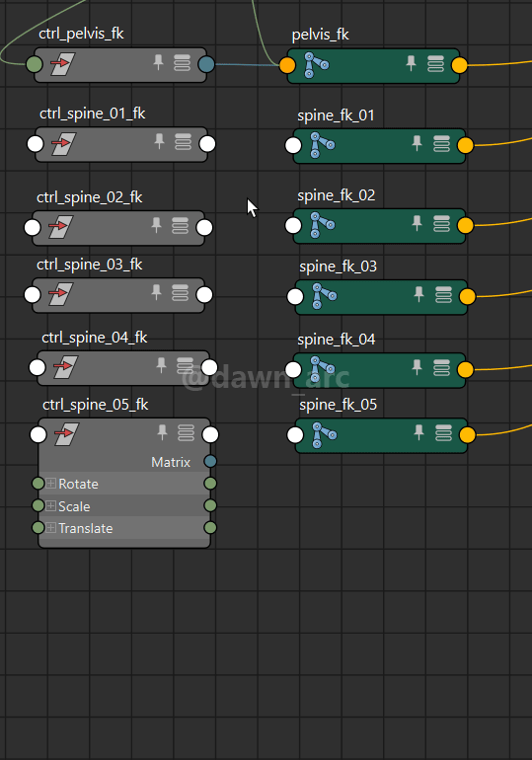Change view mode of ctrl_spine_01_fk node
Screen dimensions: 532x760
click(x=183, y=142)
